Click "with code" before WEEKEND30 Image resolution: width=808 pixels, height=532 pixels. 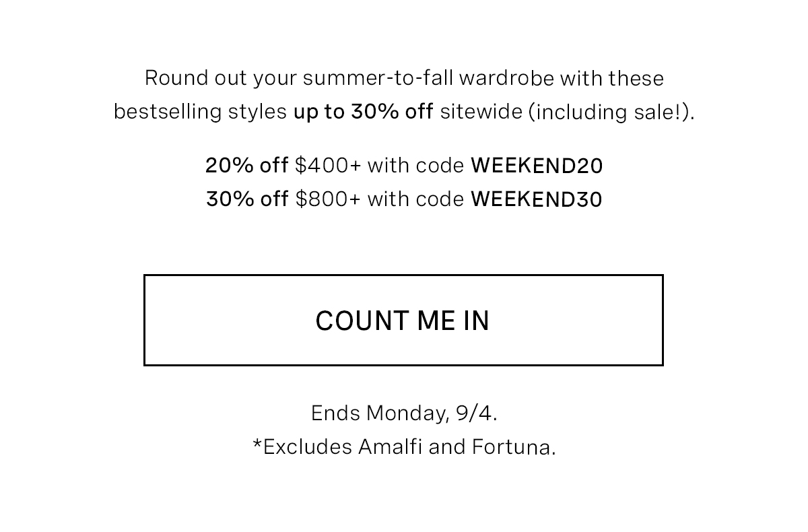(x=416, y=199)
